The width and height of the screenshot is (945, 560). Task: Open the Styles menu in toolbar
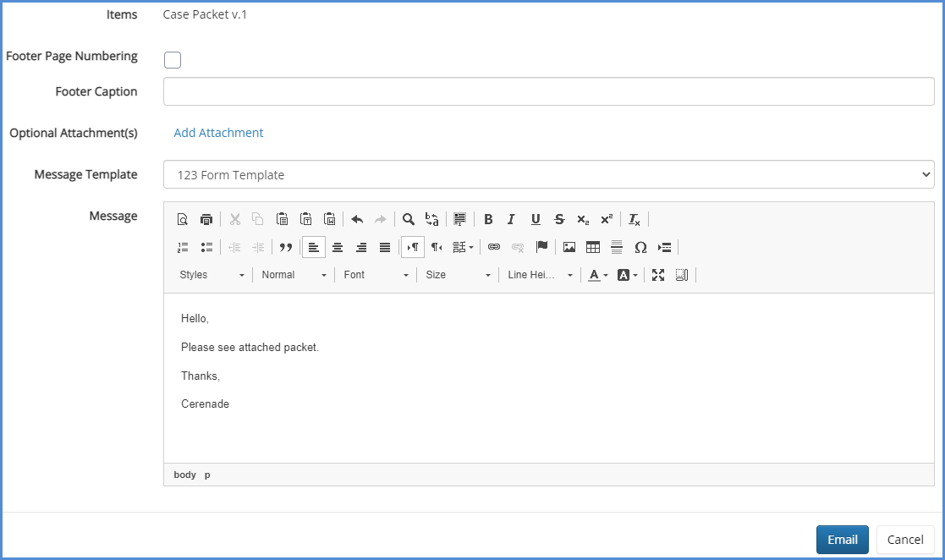point(212,275)
